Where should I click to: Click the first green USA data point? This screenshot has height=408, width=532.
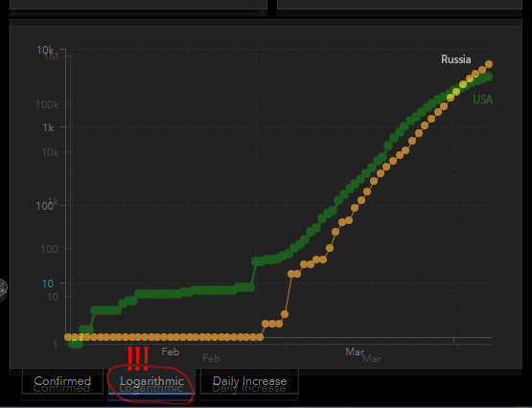coord(72,344)
